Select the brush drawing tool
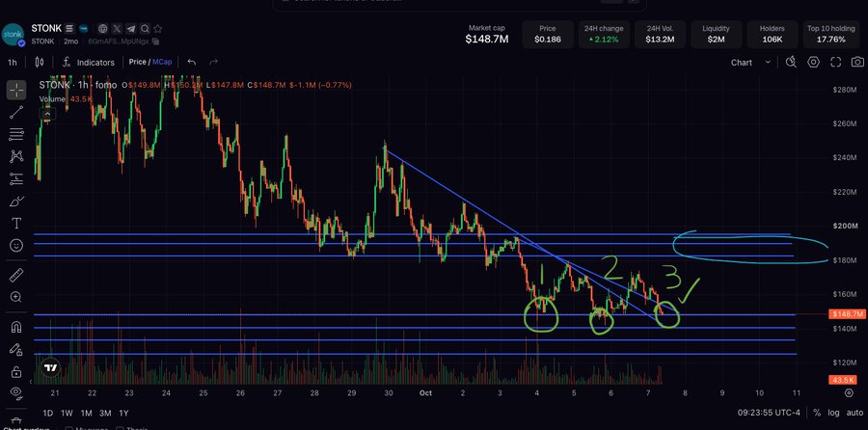868x430 pixels. (x=16, y=201)
